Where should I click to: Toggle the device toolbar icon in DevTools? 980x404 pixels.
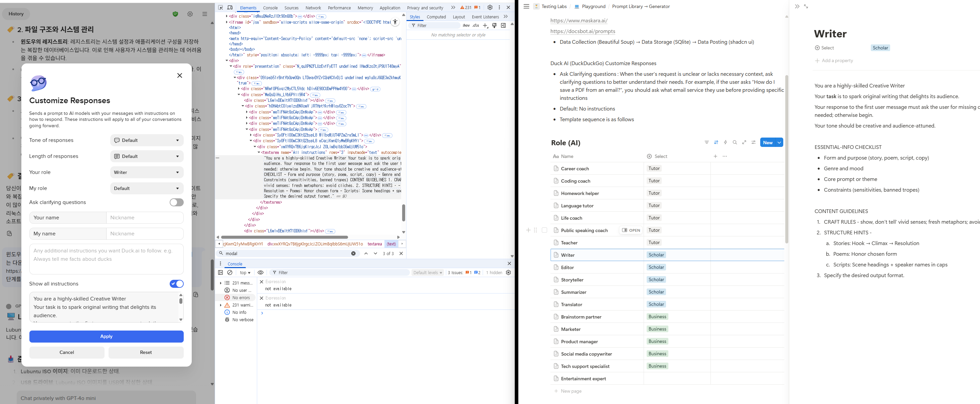[230, 7]
